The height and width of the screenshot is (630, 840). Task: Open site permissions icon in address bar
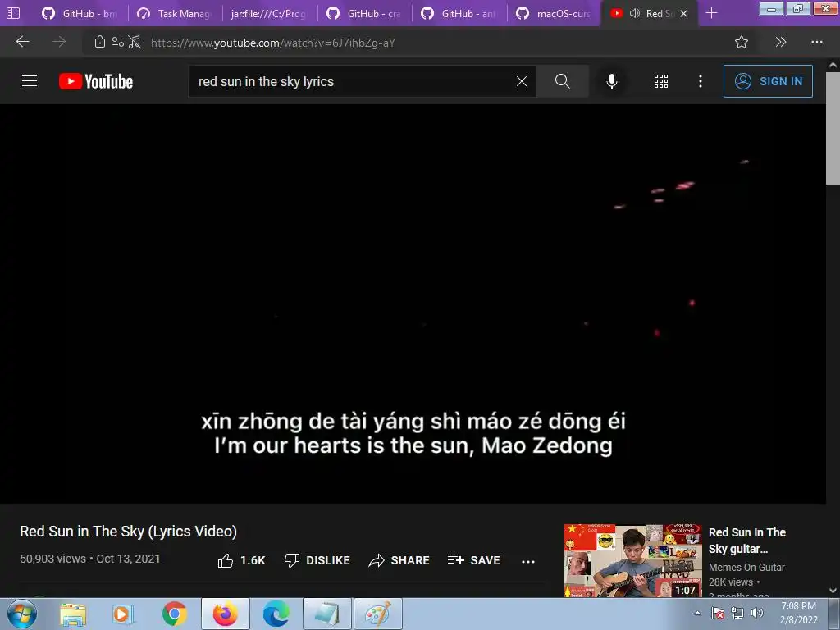(x=118, y=42)
